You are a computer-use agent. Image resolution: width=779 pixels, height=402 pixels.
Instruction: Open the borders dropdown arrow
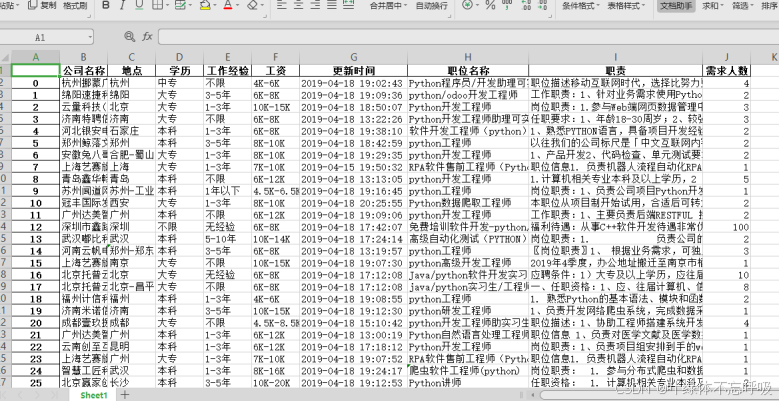click(x=167, y=5)
